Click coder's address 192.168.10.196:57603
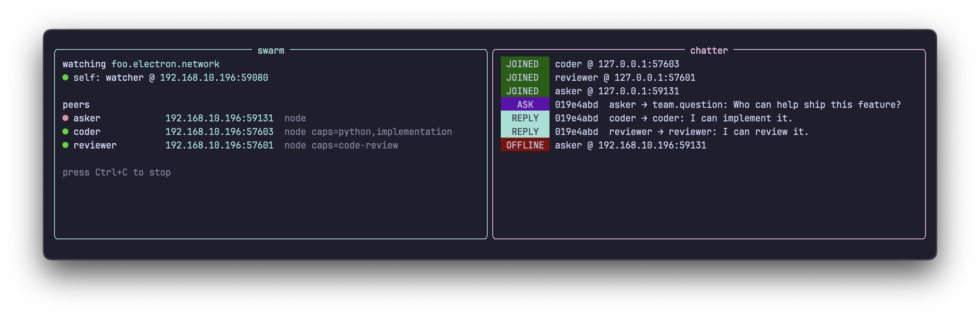The image size is (980, 317). 219,132
